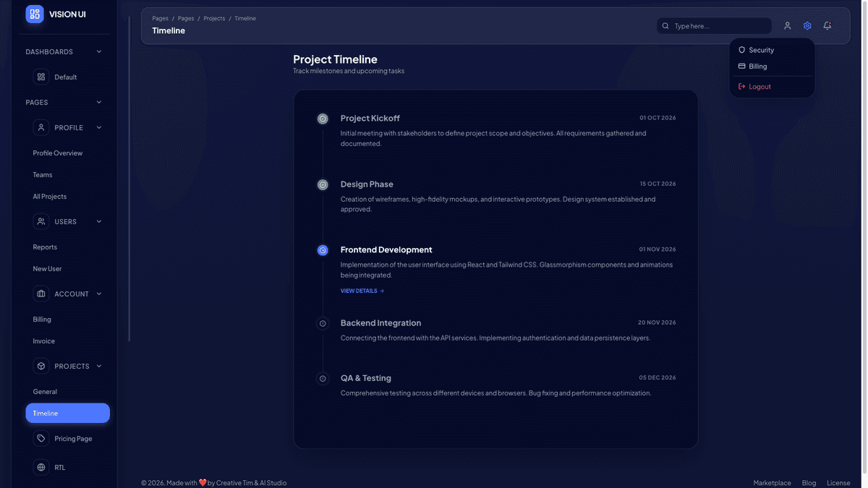The height and width of the screenshot is (488, 868).
Task: Click the user profile icon in navbar
Action: coord(787,25)
